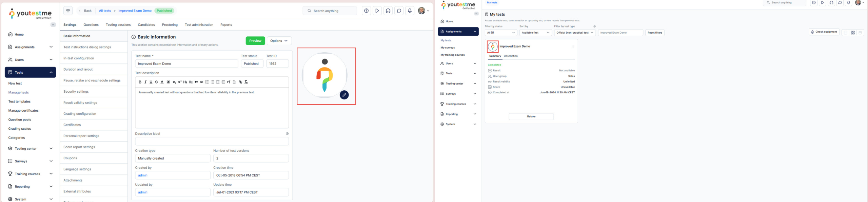
Task: Click the insert link icon in editor
Action: click(240, 82)
